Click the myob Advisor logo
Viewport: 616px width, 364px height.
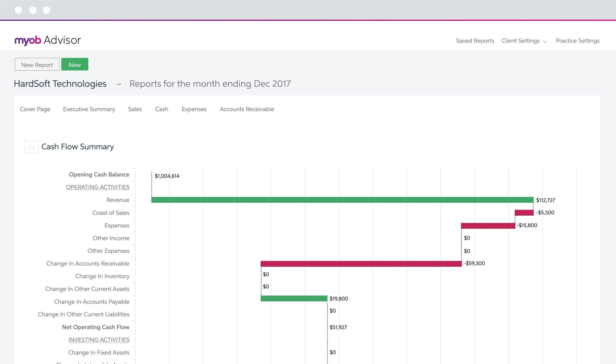(x=48, y=40)
